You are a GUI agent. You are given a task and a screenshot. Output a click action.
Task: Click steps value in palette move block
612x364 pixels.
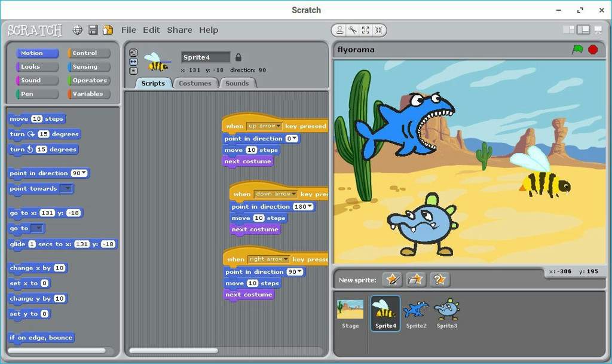tap(36, 119)
